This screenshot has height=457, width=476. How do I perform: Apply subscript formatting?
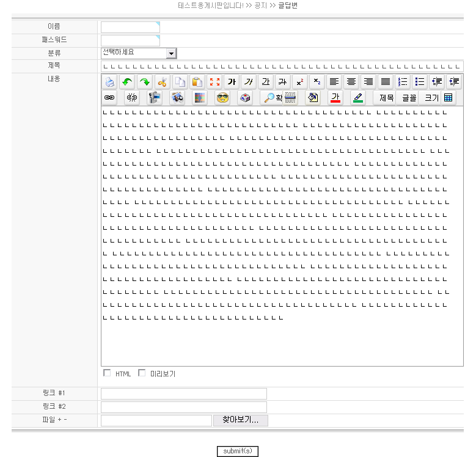(317, 82)
